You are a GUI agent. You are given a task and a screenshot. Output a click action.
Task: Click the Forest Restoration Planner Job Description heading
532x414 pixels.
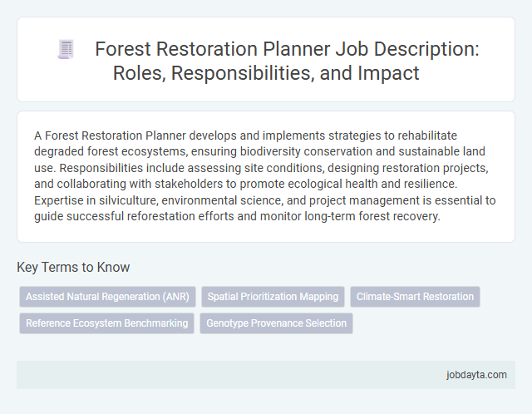287,61
